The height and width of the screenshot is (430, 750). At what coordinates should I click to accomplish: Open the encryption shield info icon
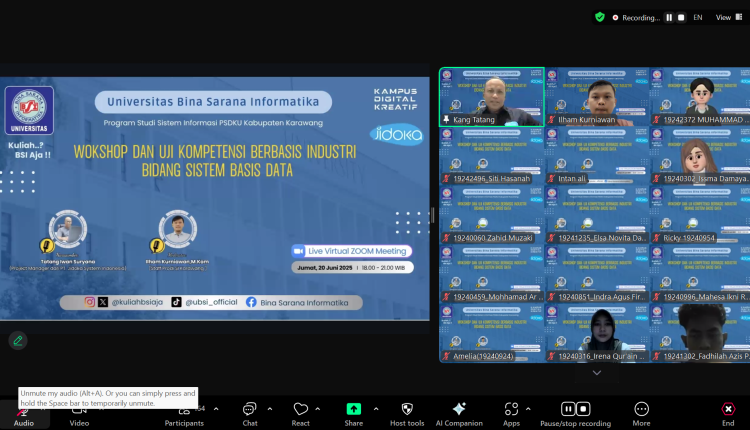click(600, 17)
